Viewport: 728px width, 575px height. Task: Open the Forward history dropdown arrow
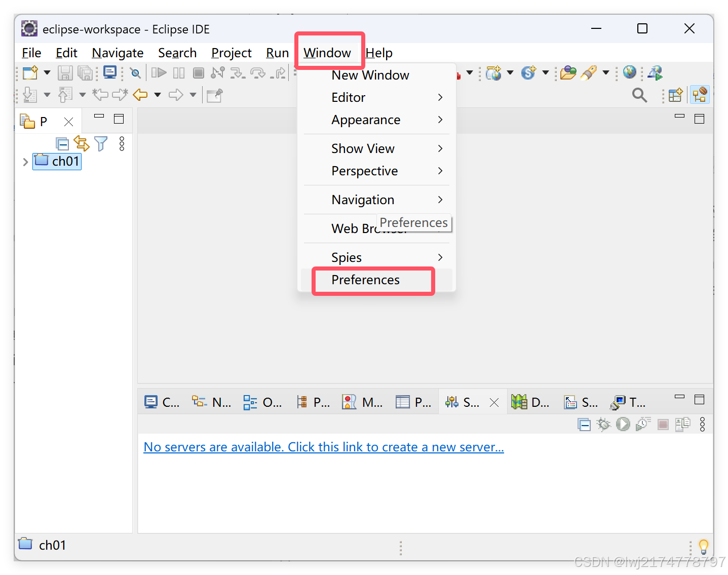point(193,95)
